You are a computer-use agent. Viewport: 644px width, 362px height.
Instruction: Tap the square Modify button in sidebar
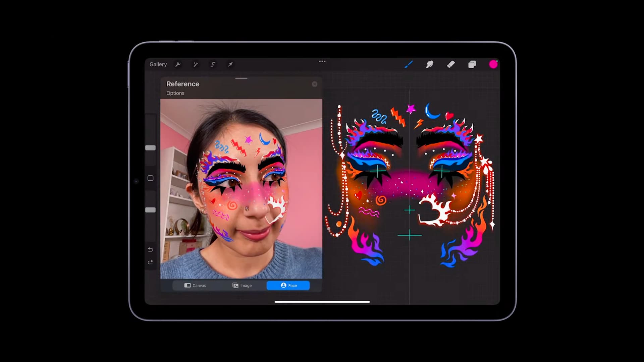click(x=150, y=178)
